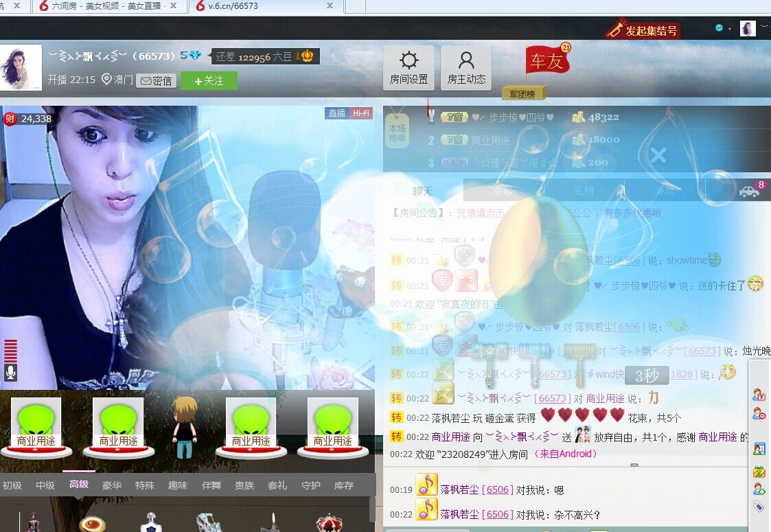Viewport: 771px width, 532px height.
Task: Follow the host with +关注
Action: 209,80
